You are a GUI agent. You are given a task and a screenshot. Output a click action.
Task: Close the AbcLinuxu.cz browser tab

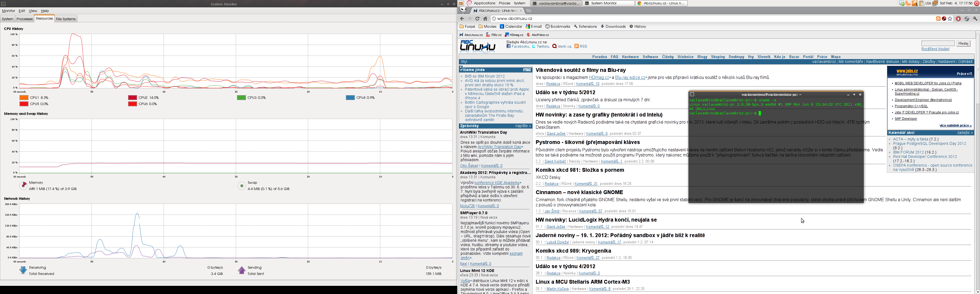[x=521, y=11]
